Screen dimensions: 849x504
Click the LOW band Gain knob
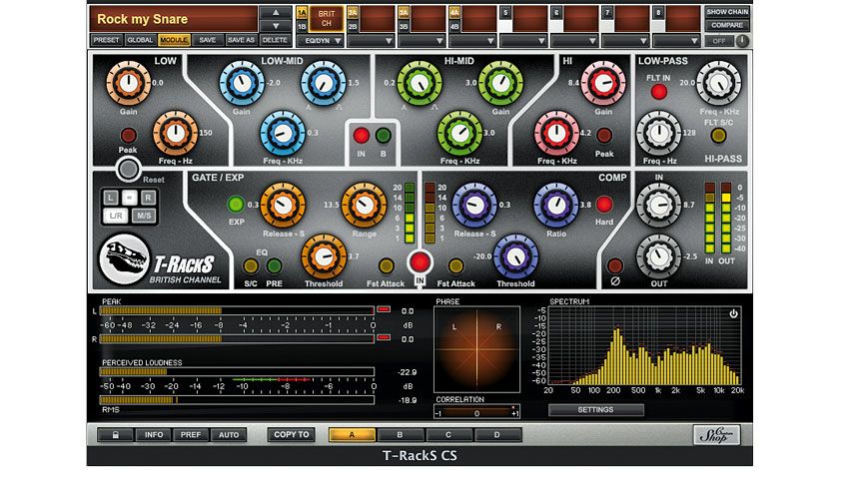(x=128, y=83)
